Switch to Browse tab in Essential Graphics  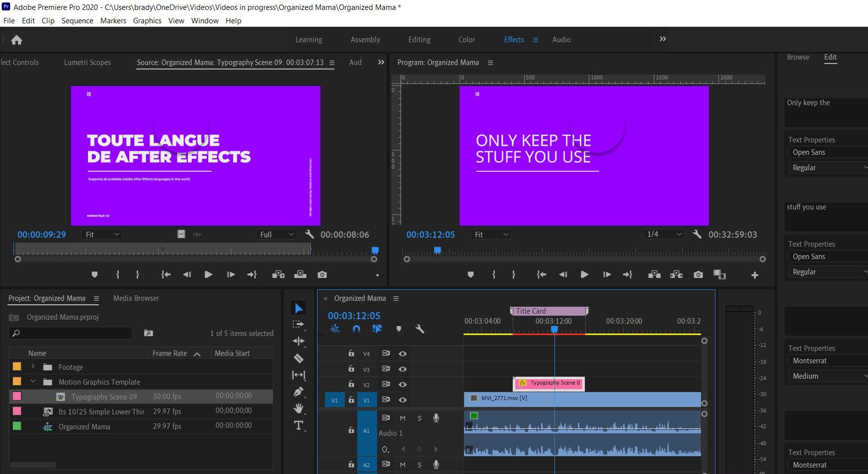click(798, 57)
